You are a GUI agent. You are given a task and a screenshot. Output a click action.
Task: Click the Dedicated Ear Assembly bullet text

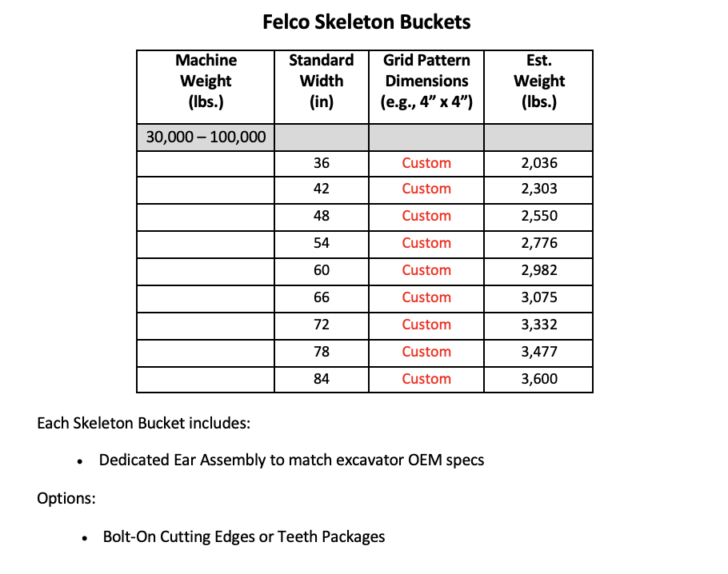pyautogui.click(x=291, y=460)
